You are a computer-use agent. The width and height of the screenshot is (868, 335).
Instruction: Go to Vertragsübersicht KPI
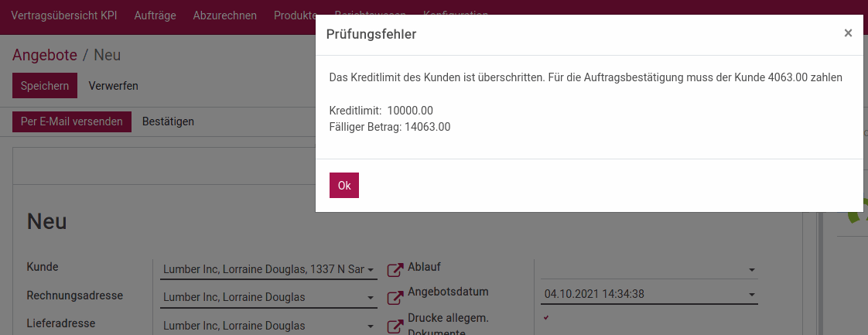[x=64, y=15]
